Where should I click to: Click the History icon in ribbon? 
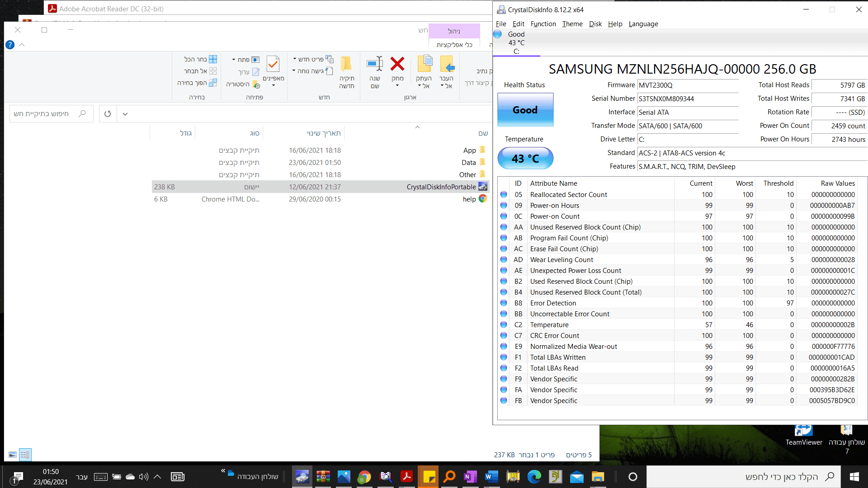pyautogui.click(x=256, y=84)
